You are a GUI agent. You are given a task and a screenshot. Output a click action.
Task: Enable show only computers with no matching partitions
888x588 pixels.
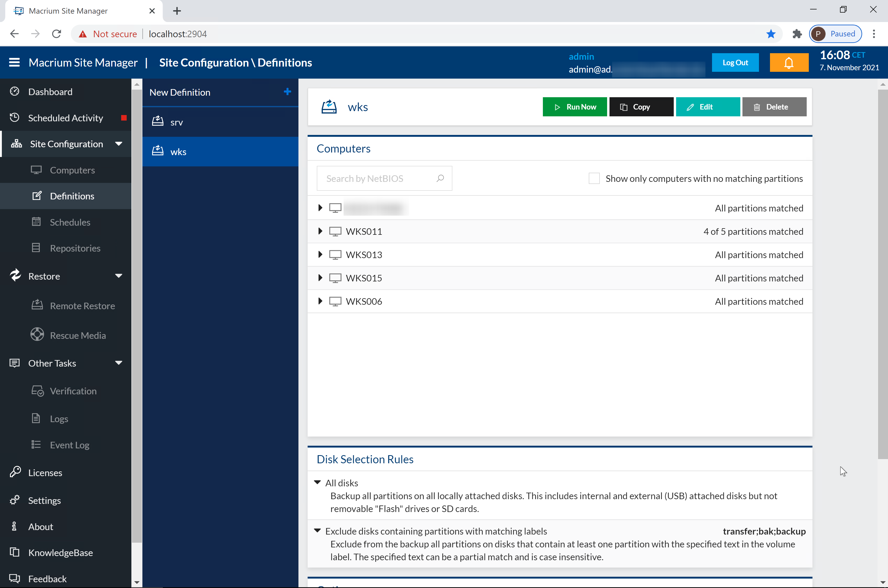pyautogui.click(x=594, y=178)
